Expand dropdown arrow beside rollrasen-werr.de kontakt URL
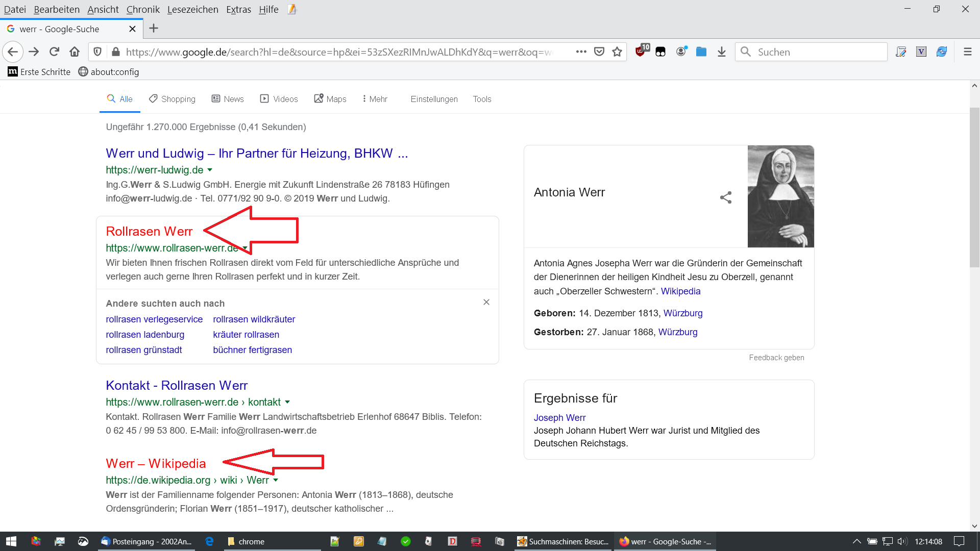 287,402
